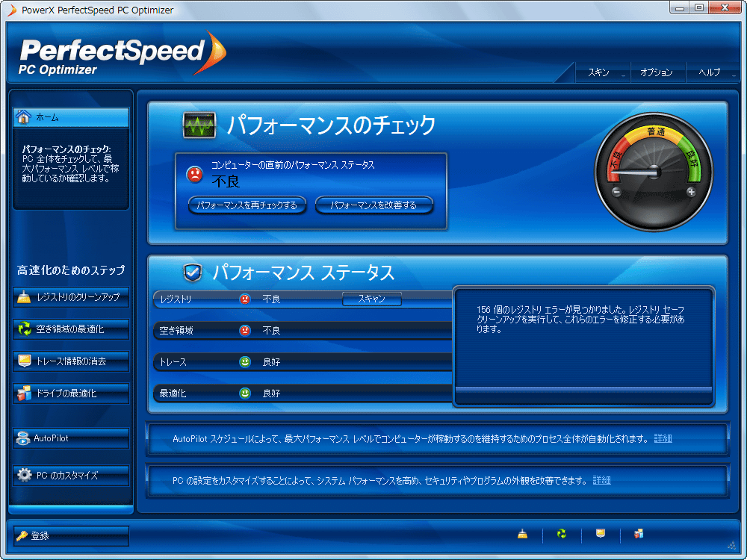
Task: Click the red sad face beside the 不良 performance status
Action: (194, 174)
